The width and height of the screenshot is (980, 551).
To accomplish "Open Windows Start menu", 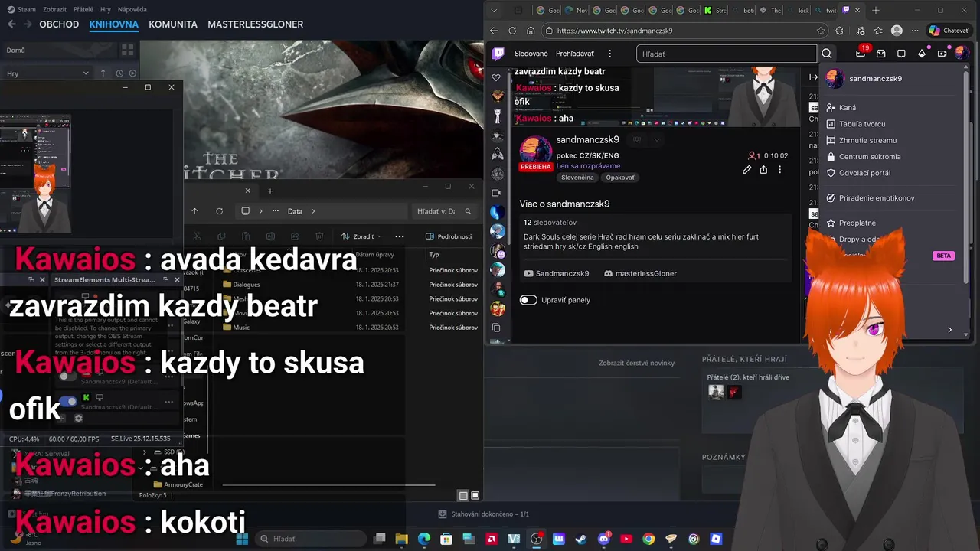I will [242, 539].
